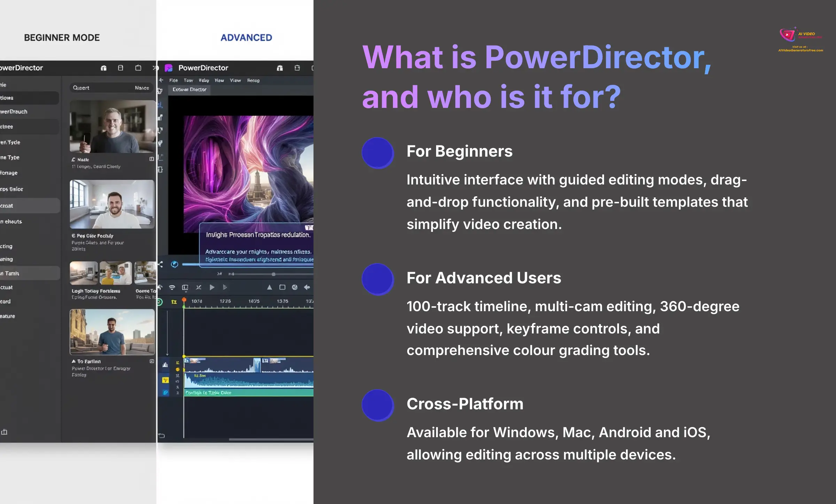Viewport: 836px width, 504px height.
Task: Click the small badge icon on the preview overlay box
Action: 309,228
